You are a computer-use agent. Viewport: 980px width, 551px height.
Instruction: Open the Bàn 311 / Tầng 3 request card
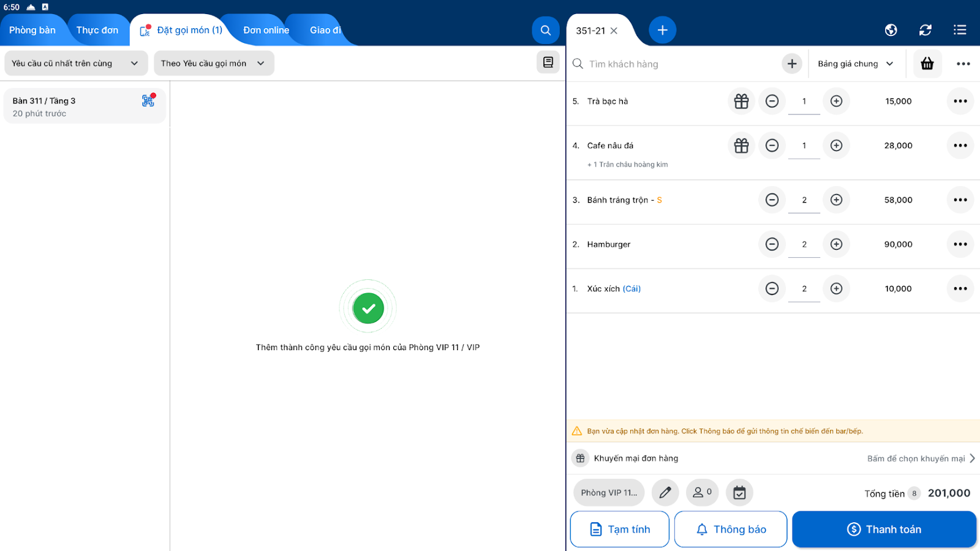click(85, 107)
